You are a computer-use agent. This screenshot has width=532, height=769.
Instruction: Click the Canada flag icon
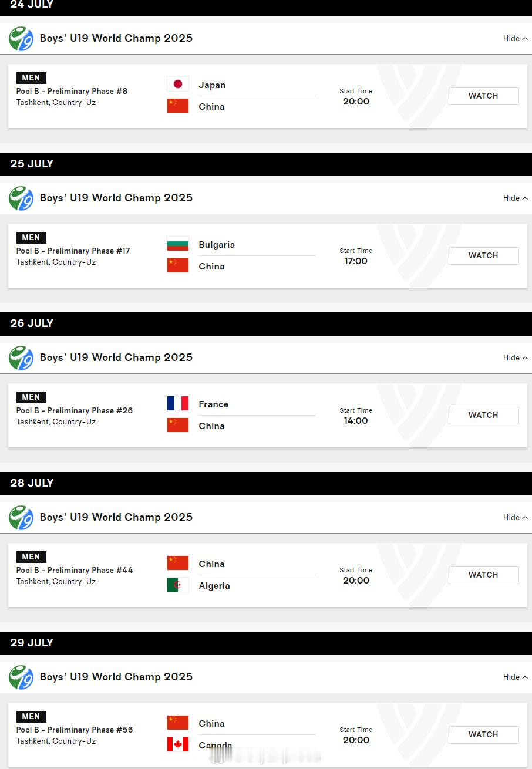coord(178,744)
